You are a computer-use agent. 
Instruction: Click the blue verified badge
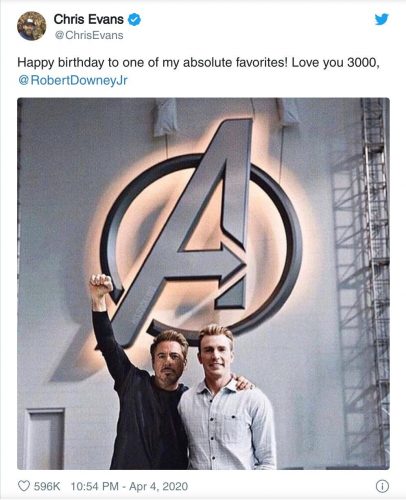pos(134,20)
